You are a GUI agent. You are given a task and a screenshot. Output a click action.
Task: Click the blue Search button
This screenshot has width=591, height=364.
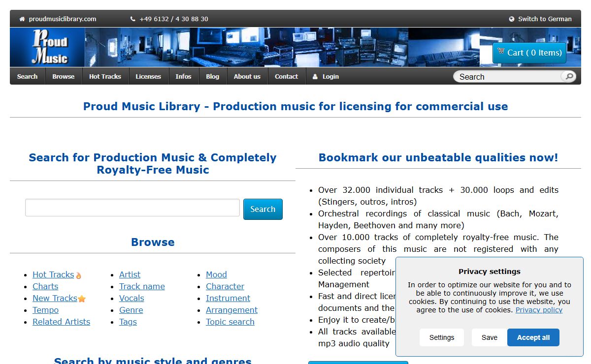263,209
